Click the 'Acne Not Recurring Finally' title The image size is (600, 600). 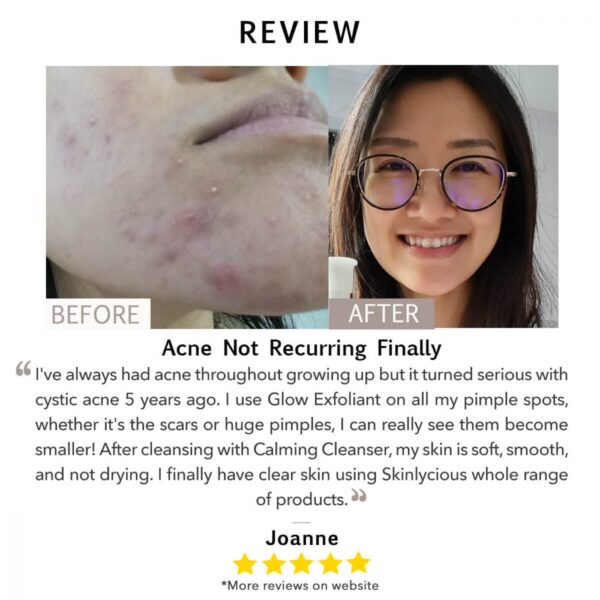click(302, 348)
